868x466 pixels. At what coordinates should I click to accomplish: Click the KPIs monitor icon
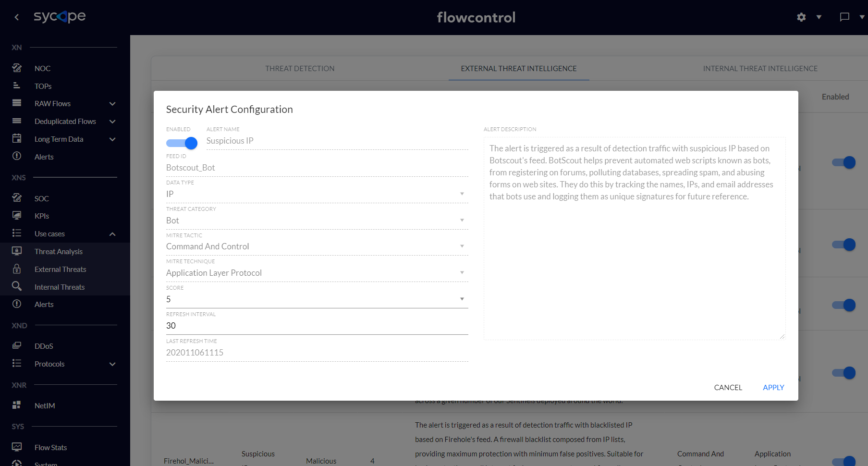17,216
